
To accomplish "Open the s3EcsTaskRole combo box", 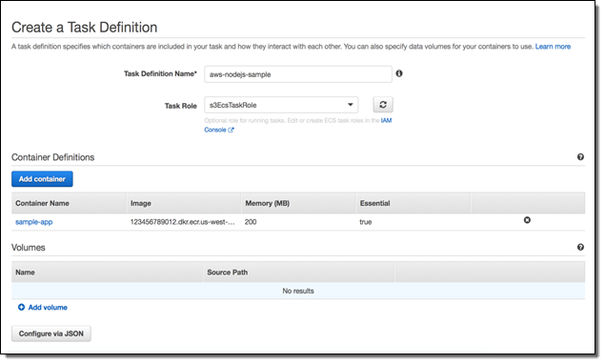I will pos(281,105).
